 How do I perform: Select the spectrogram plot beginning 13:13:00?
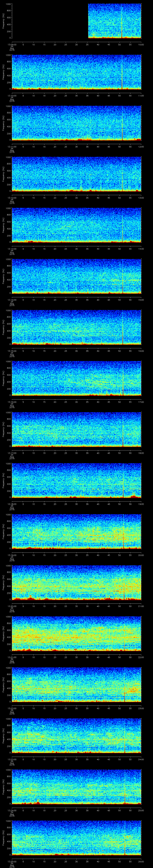(77, 225)
